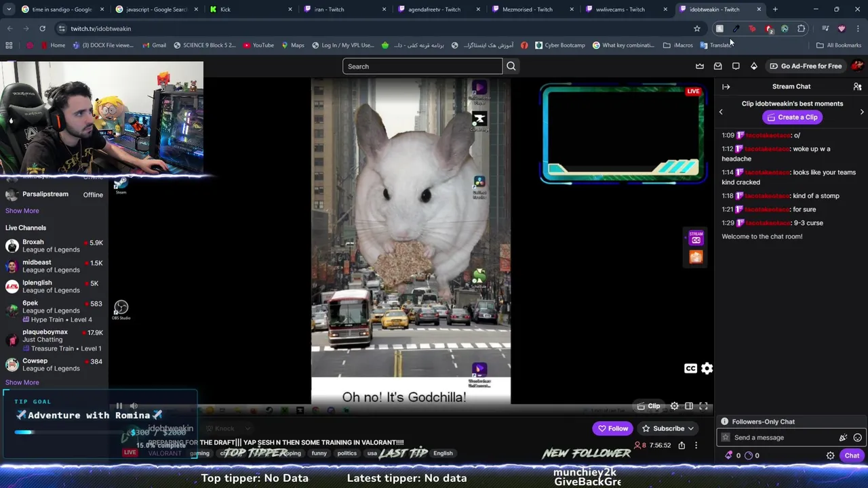
Task: Toggle closed captions CC on the stream
Action: [x=690, y=369]
